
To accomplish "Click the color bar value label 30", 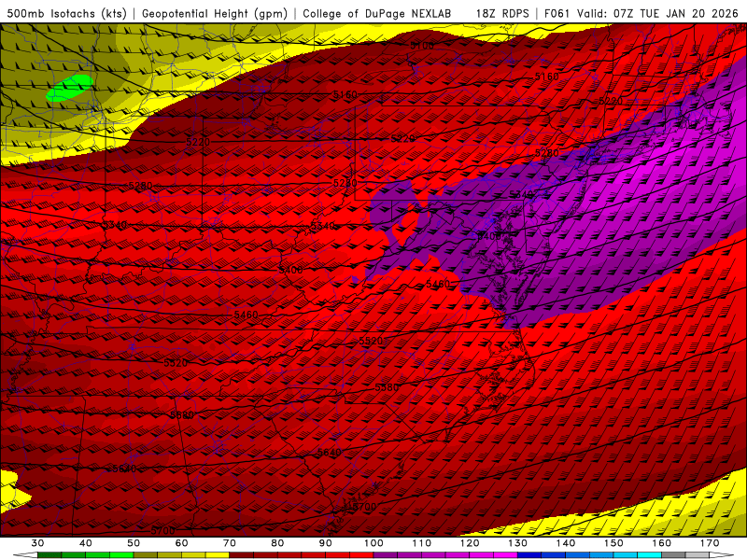I will click(37, 543).
